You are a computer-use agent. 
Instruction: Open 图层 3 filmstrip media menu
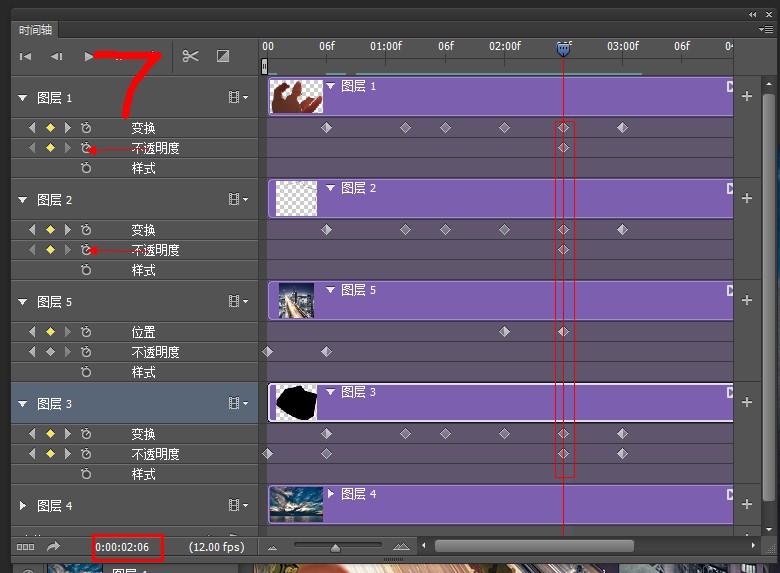click(238, 403)
